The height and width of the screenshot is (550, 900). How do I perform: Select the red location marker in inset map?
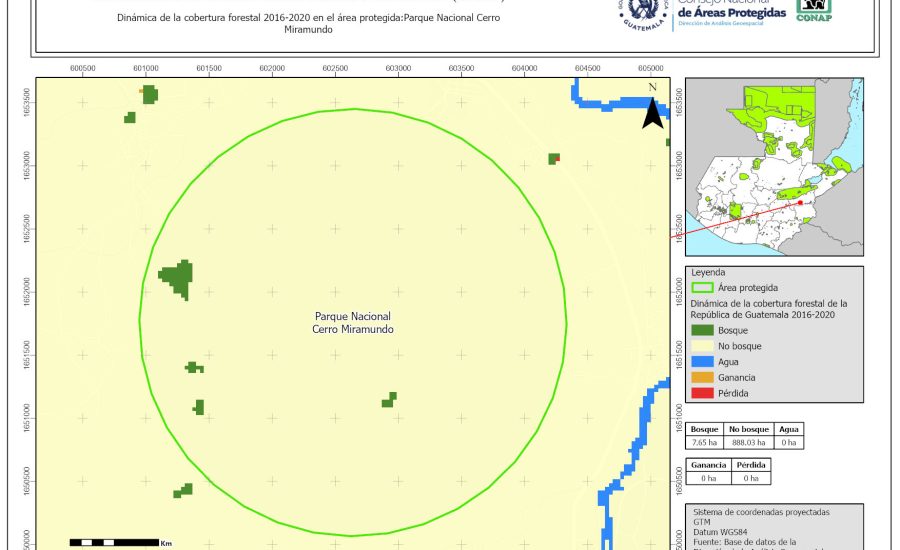(x=800, y=202)
